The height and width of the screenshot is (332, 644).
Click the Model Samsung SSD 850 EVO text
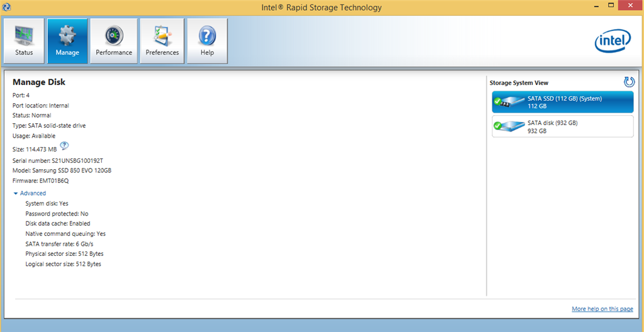click(62, 170)
